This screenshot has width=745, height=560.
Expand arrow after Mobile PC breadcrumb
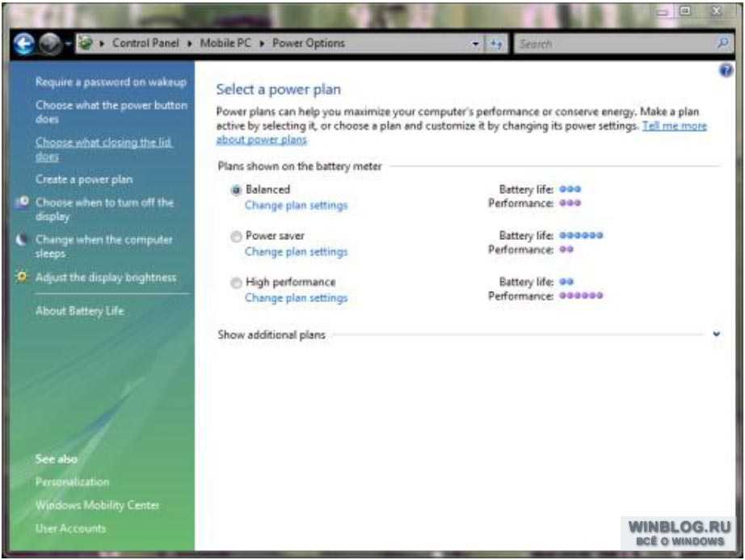[262, 44]
